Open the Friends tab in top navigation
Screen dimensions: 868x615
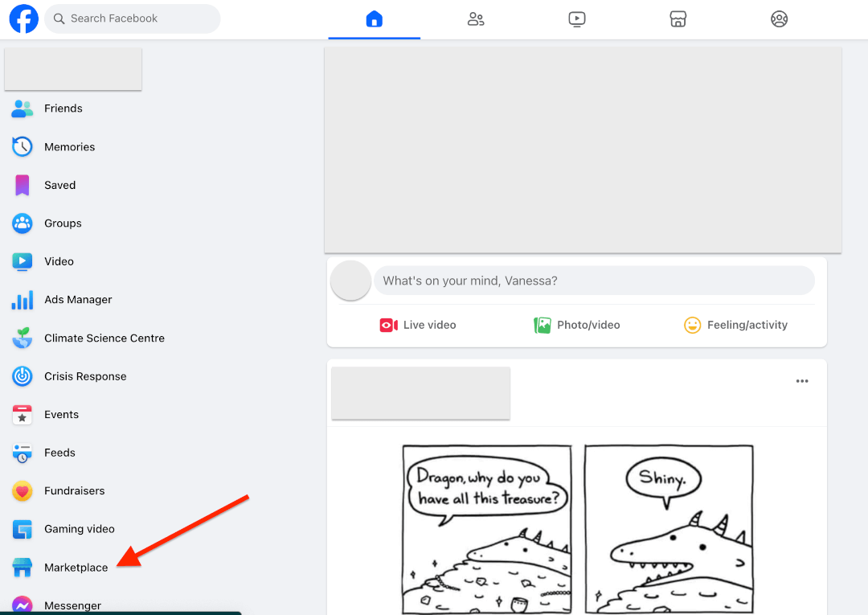476,19
